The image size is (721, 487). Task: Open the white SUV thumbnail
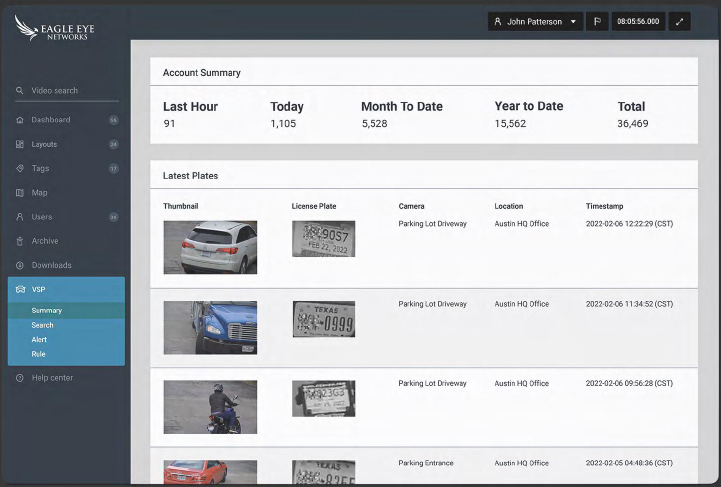210,247
